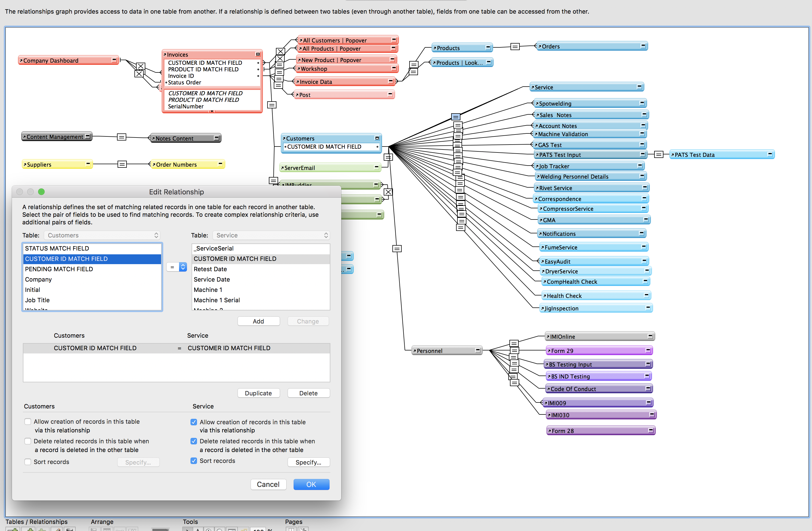Select the purple Form 29 table occurrence

click(599, 351)
